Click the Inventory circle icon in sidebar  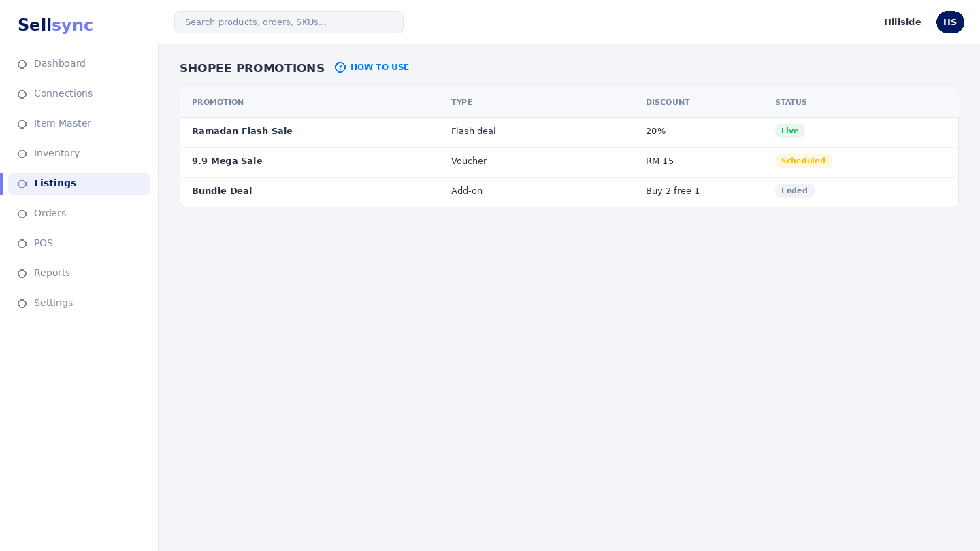point(22,154)
